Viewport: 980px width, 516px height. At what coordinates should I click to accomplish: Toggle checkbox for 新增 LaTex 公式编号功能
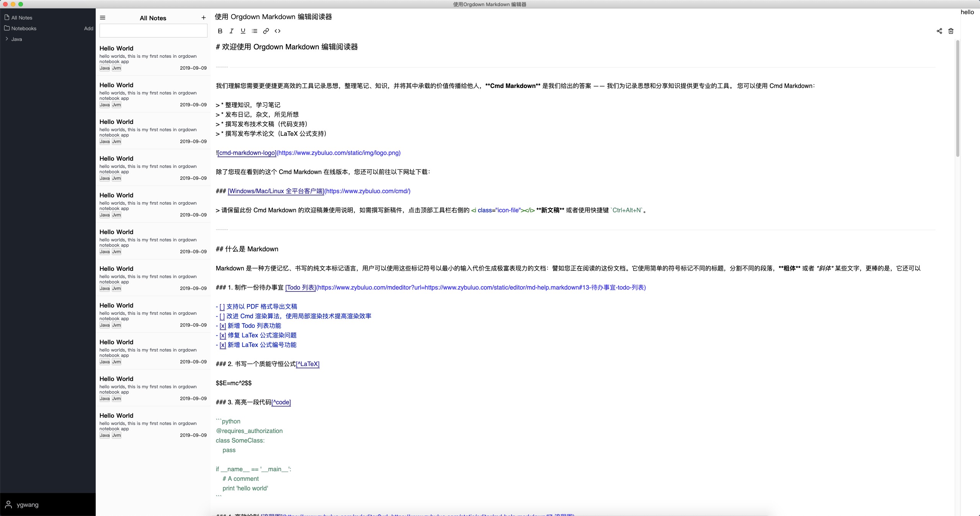223,345
